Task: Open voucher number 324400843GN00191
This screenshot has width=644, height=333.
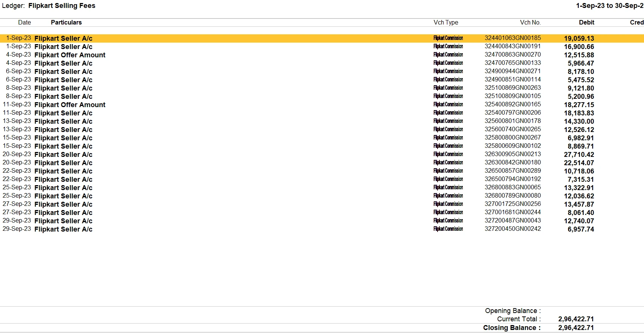Action: tap(512, 46)
